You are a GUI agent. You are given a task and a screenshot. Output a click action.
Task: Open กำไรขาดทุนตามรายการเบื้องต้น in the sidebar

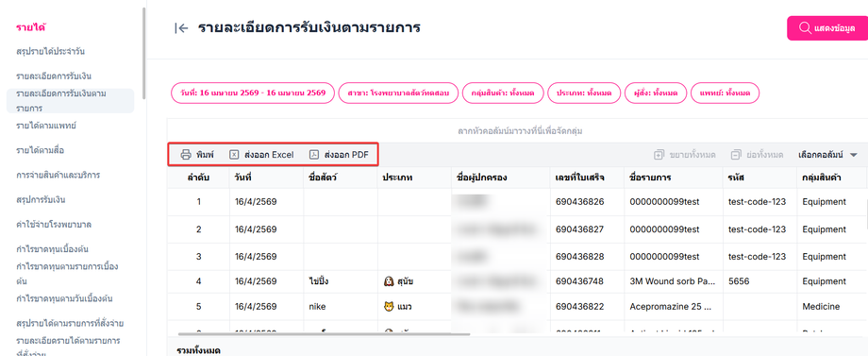click(67, 274)
